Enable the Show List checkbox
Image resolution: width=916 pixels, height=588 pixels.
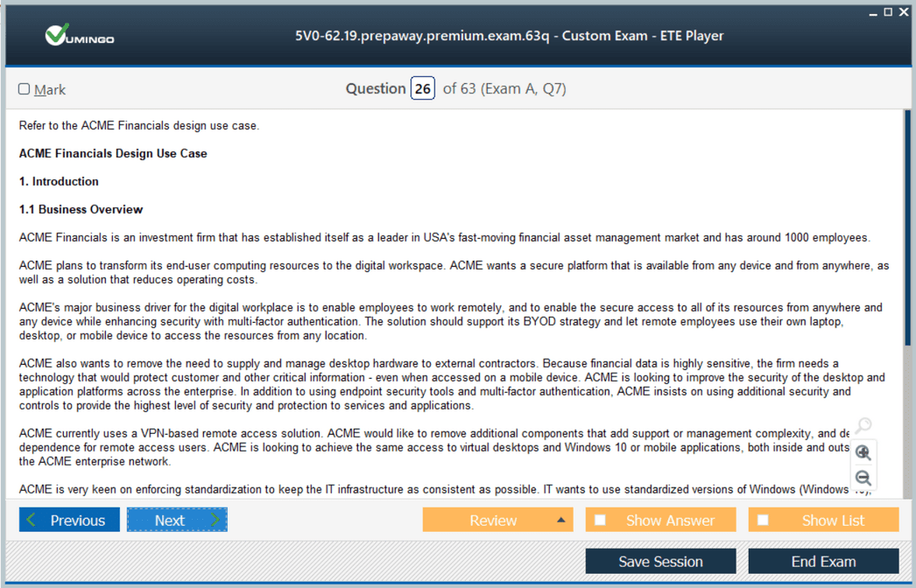coord(763,520)
